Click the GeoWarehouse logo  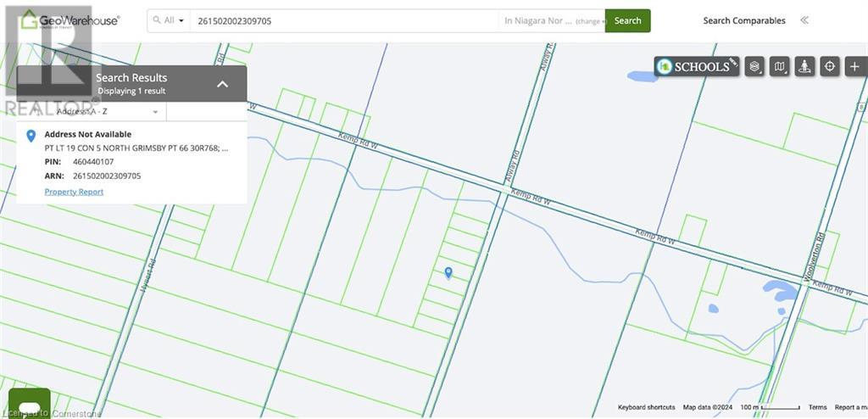coord(70,20)
